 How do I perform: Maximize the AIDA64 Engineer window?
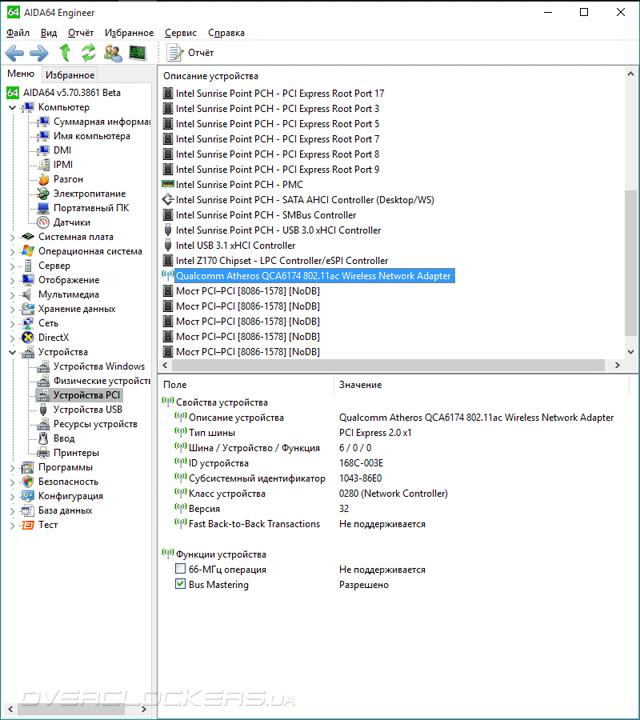[x=584, y=12]
